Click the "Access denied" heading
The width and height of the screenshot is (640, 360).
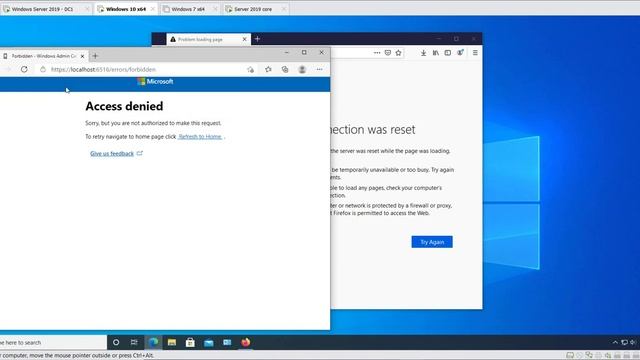point(124,106)
